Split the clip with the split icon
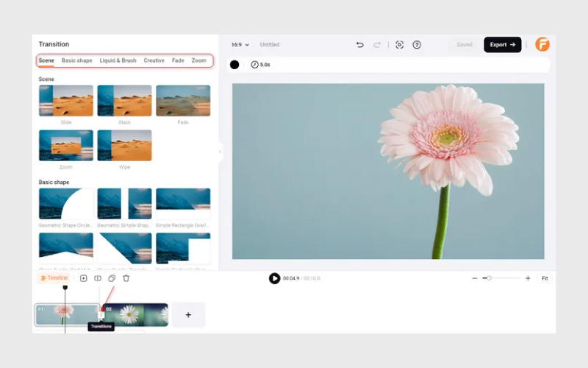 tap(98, 278)
